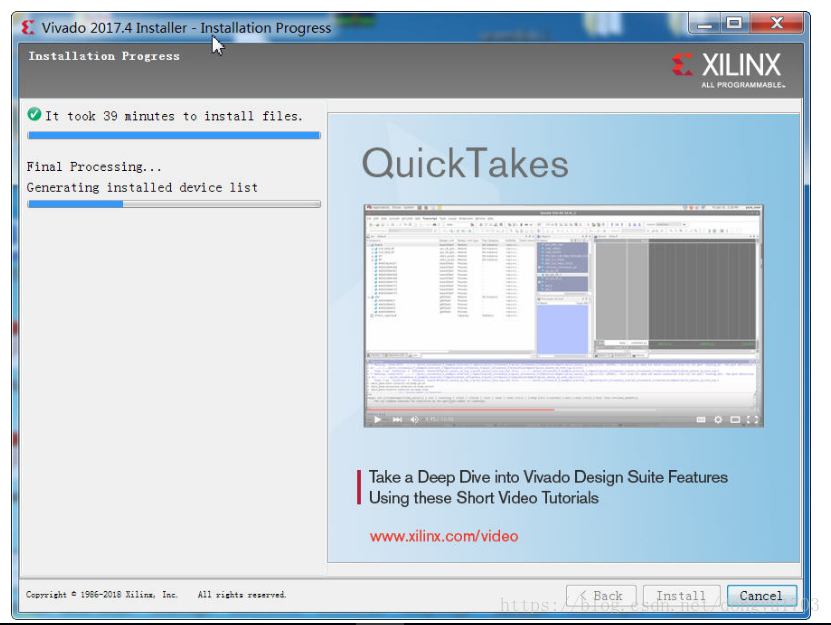Click the Cancel button
831x625 pixels.
pos(761,595)
